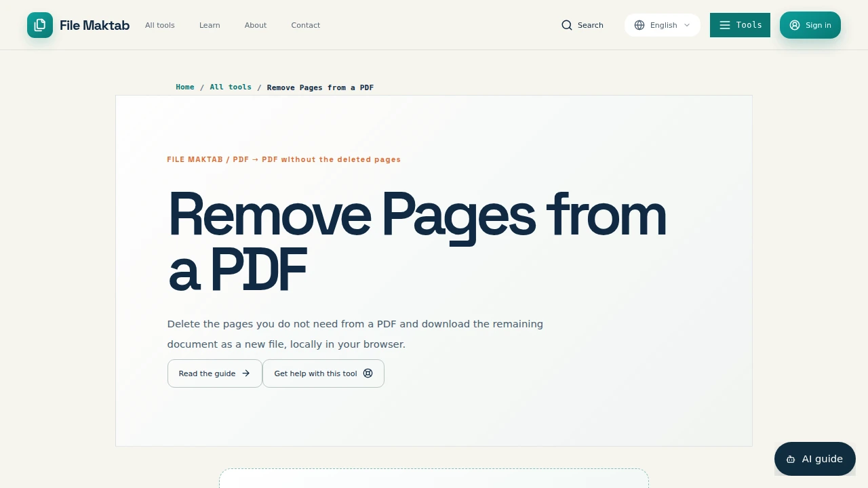Screen dimensions: 868x488
Task: Open the Contact nav item
Action: [306, 25]
